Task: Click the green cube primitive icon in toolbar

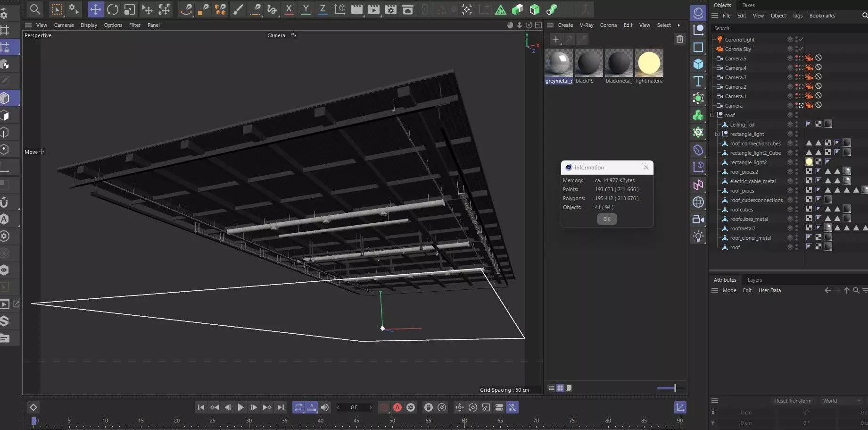Action: [x=534, y=9]
